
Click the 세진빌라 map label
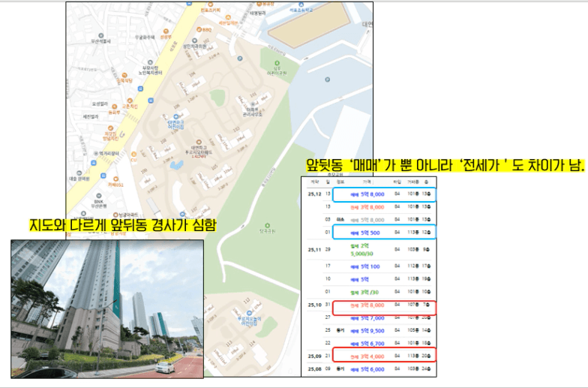[91, 117]
